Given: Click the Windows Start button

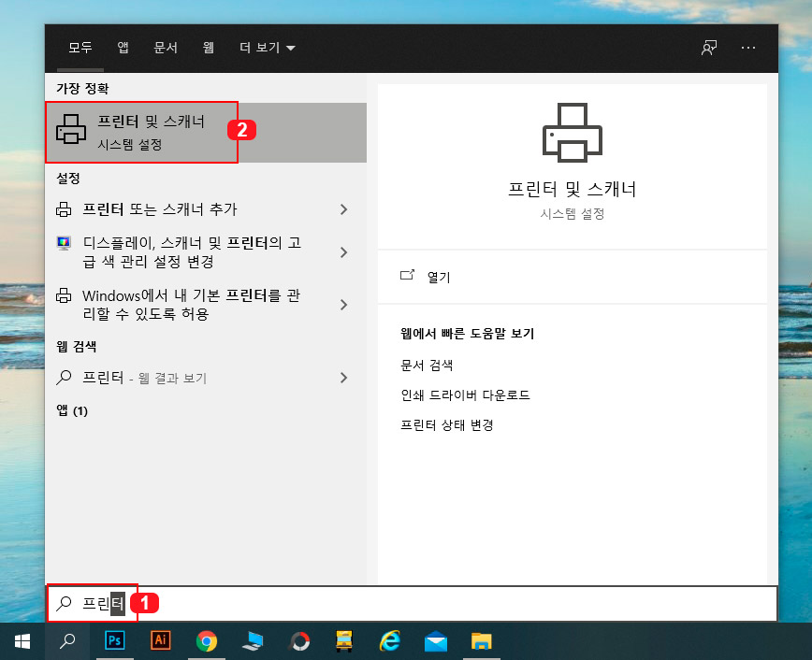Looking at the screenshot, I should (21, 642).
